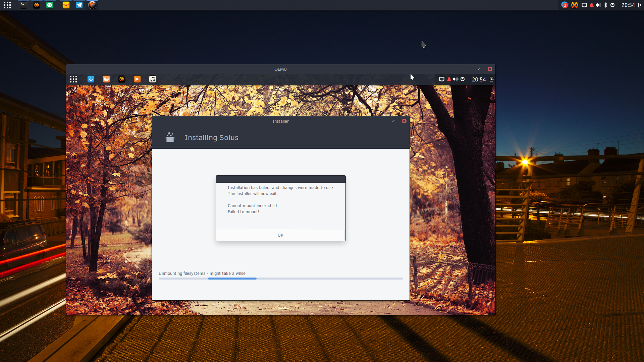The width and height of the screenshot is (644, 362).
Task: Launch the orange media player in guest panel
Action: 137,79
